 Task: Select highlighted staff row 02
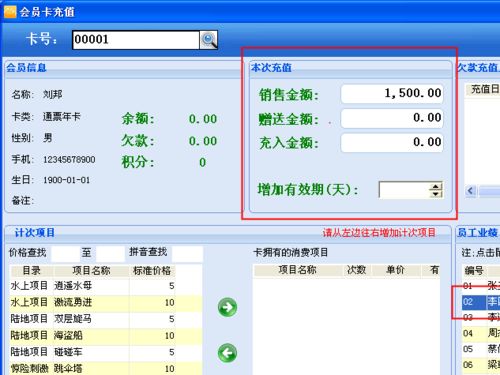481,302
